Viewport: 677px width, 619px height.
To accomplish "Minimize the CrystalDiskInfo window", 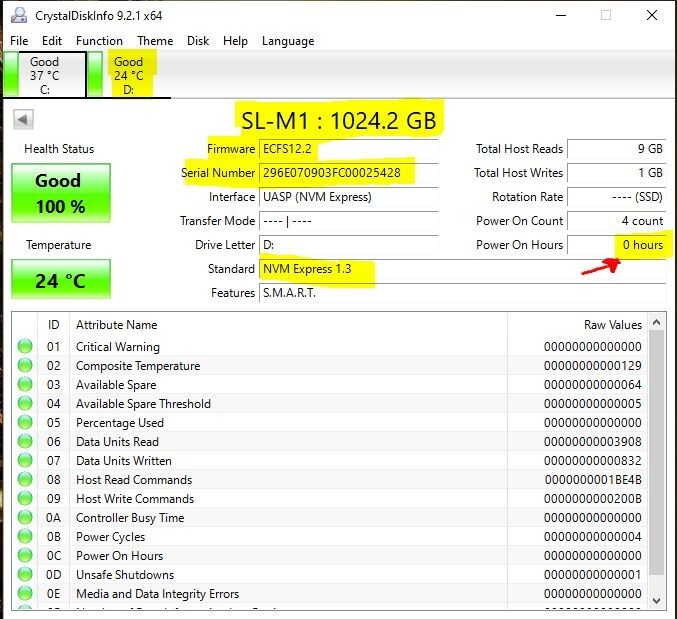I will coord(561,16).
